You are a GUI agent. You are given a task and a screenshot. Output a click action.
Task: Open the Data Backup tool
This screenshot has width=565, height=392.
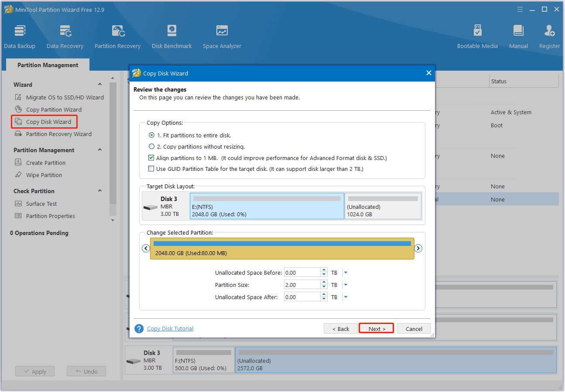point(20,37)
